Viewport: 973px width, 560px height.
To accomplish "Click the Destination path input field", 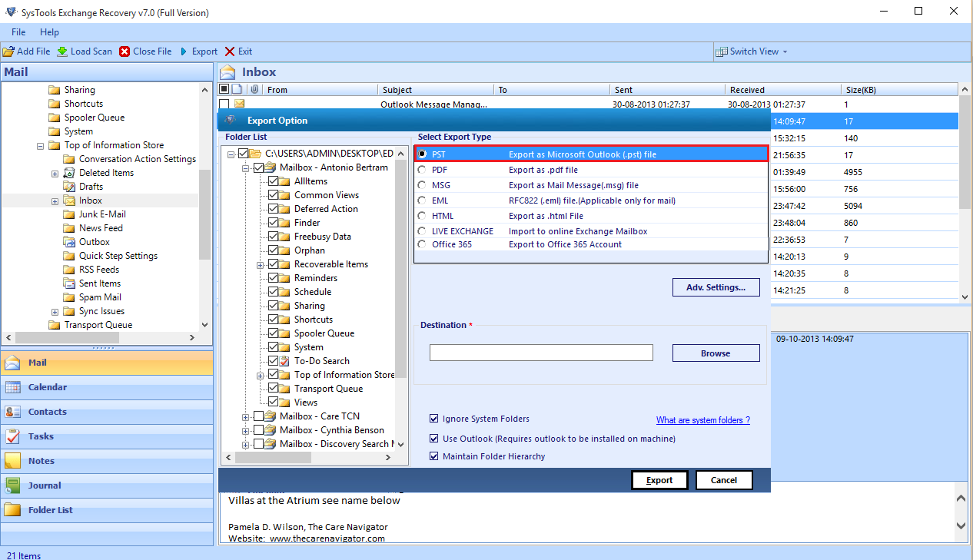I will click(541, 353).
